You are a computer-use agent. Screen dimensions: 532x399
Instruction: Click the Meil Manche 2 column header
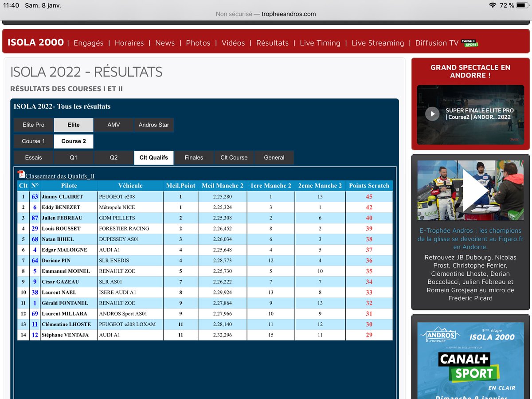pos(223,186)
